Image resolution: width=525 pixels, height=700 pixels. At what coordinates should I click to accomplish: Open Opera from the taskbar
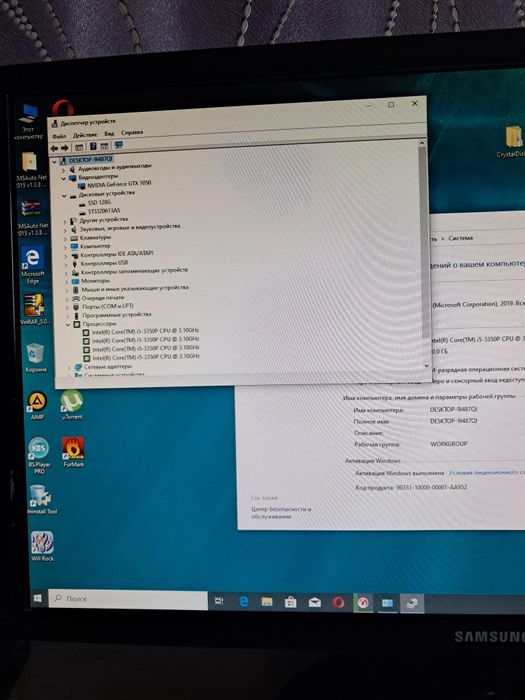pyautogui.click(x=339, y=603)
